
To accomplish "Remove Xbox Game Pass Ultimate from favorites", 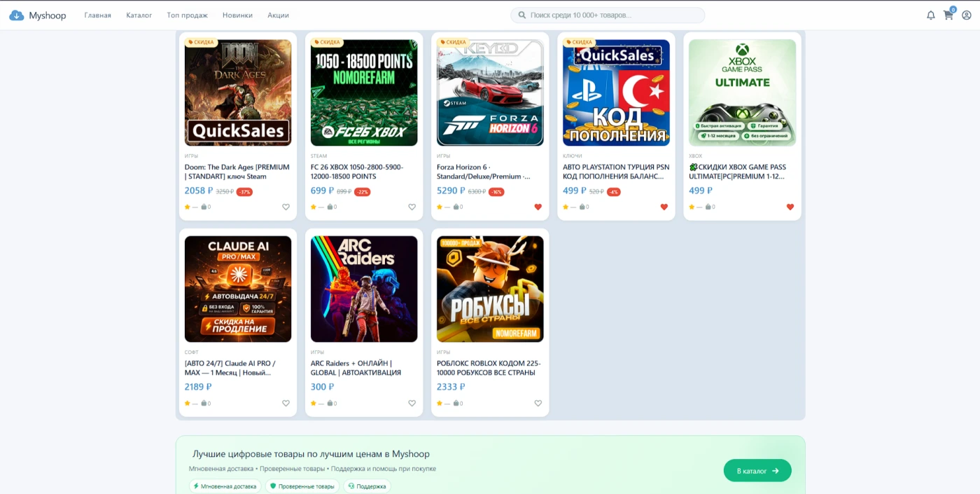I will (x=790, y=207).
